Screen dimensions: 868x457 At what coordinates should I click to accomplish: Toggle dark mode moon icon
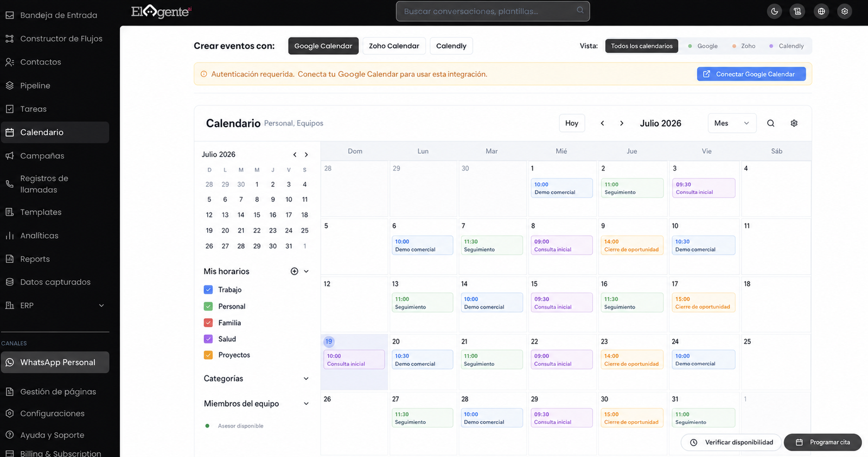775,11
